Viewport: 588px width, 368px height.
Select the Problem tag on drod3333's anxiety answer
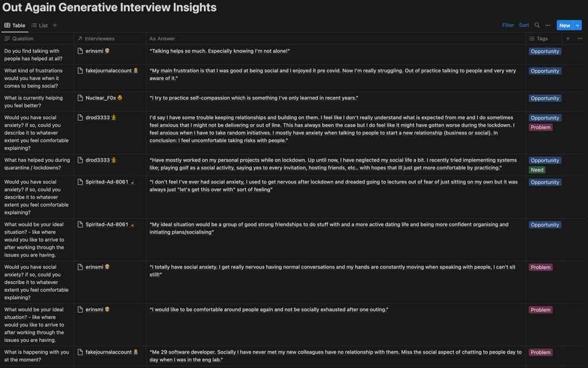[x=540, y=127]
